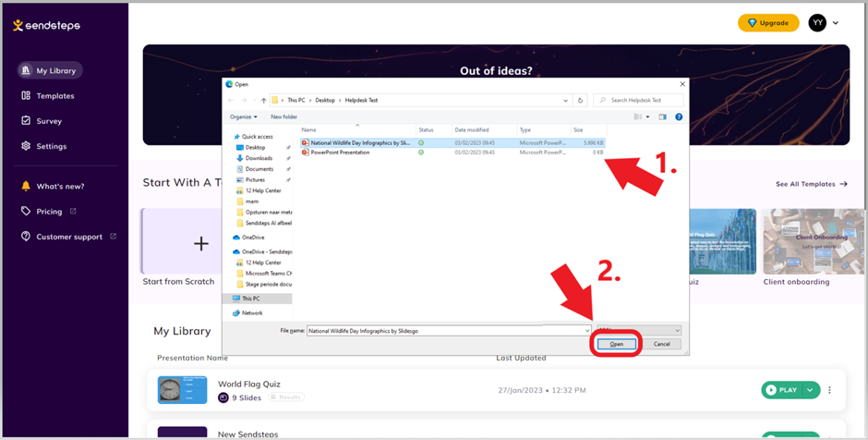Click the Results tag under World Flag Quiz
The height and width of the screenshot is (440, 868).
[286, 397]
